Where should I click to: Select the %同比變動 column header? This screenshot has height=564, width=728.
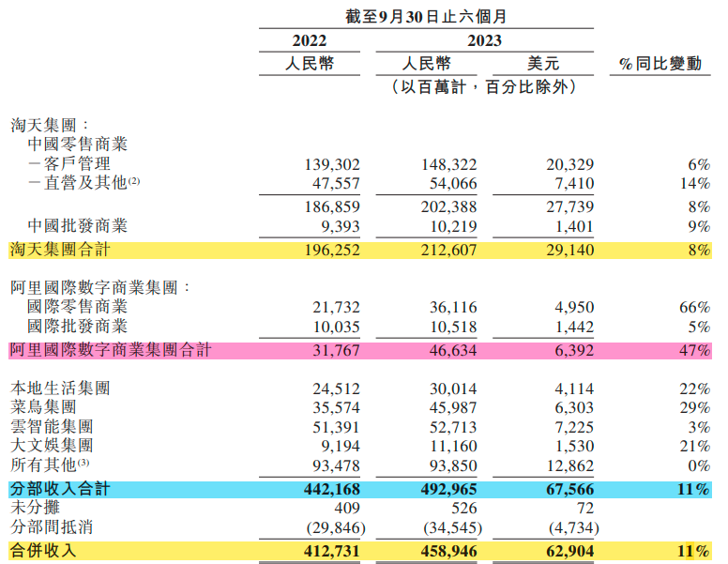[x=660, y=63]
